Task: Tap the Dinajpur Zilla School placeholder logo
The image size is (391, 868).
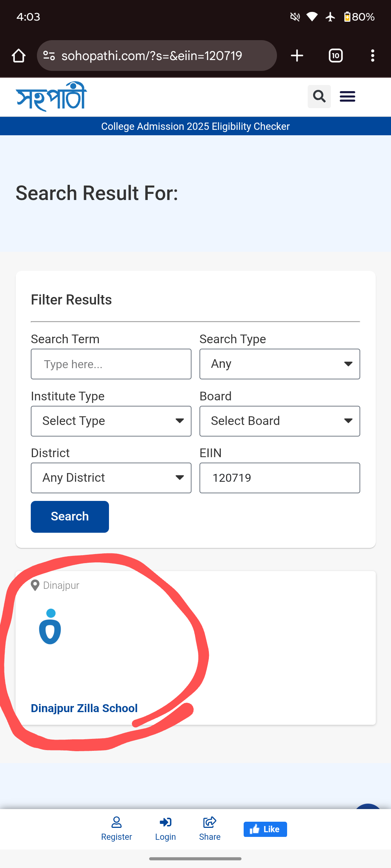Action: pos(50,626)
